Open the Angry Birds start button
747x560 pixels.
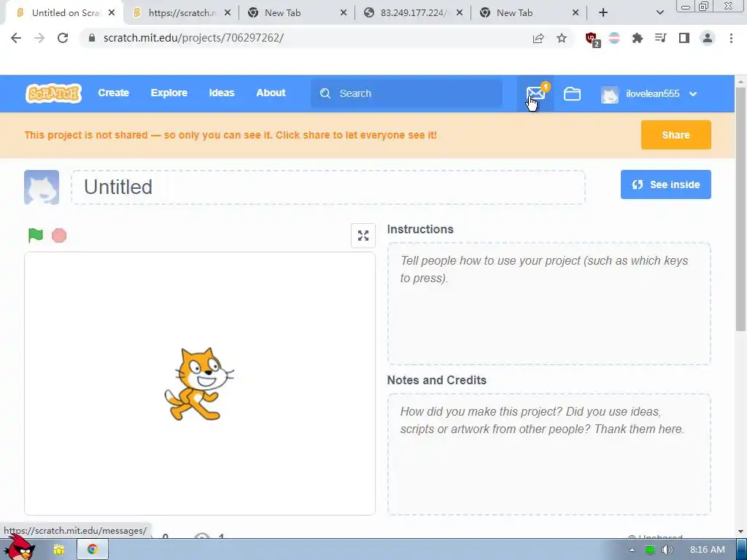(x=20, y=548)
